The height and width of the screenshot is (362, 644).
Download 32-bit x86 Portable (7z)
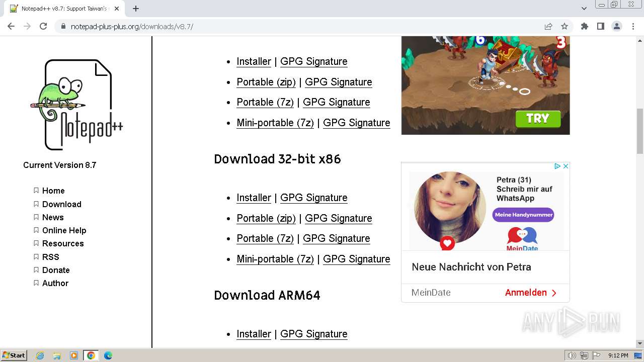265,238
